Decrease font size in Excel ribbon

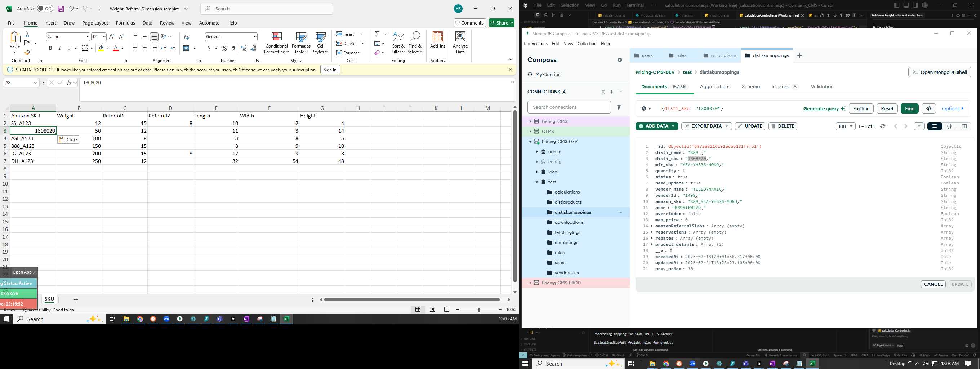point(121,36)
